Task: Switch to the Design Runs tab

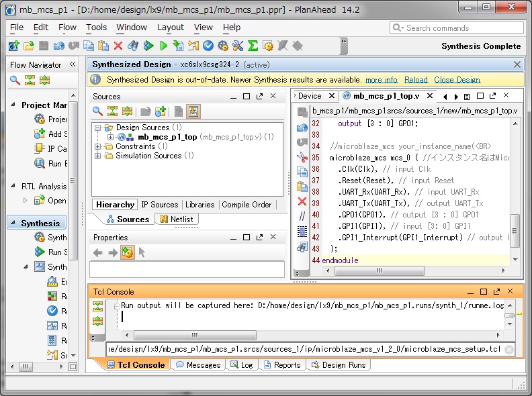Action: coord(339,365)
